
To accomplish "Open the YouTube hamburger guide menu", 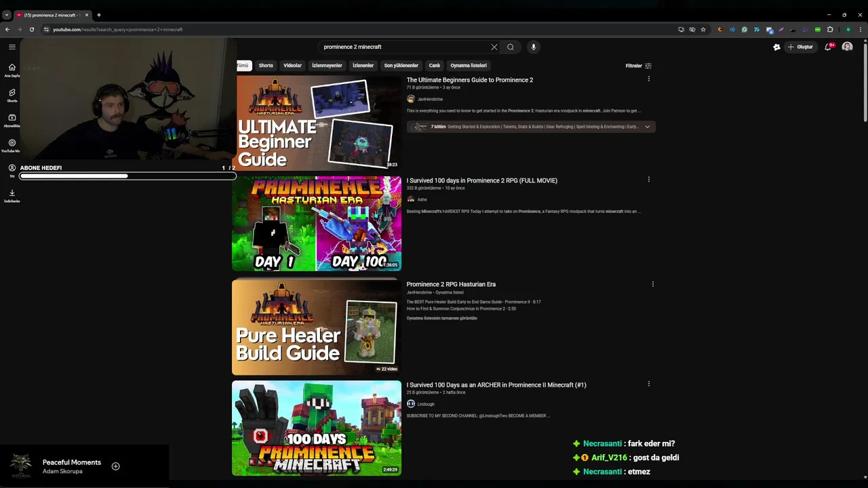I will [x=12, y=47].
